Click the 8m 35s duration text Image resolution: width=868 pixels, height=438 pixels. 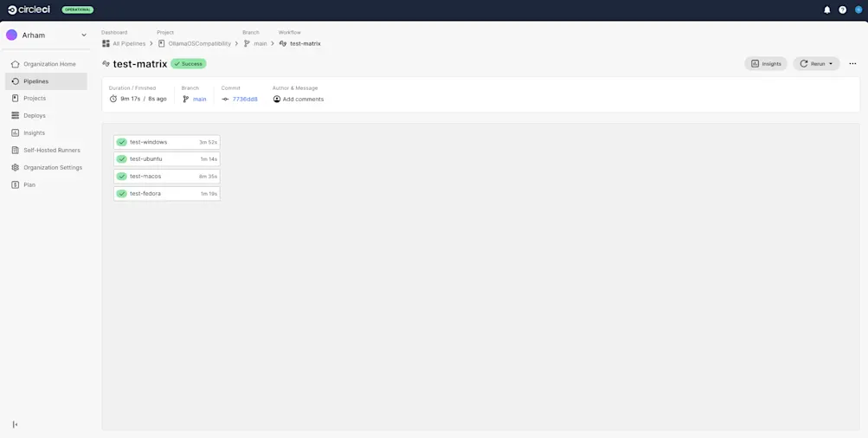pyautogui.click(x=209, y=177)
